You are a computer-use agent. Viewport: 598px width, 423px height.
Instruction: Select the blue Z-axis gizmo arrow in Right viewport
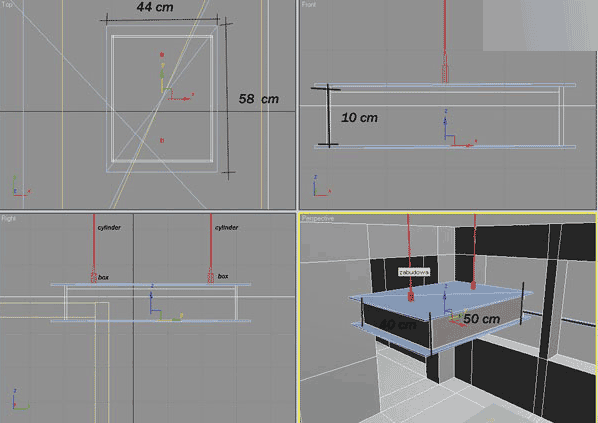pyautogui.click(x=151, y=299)
